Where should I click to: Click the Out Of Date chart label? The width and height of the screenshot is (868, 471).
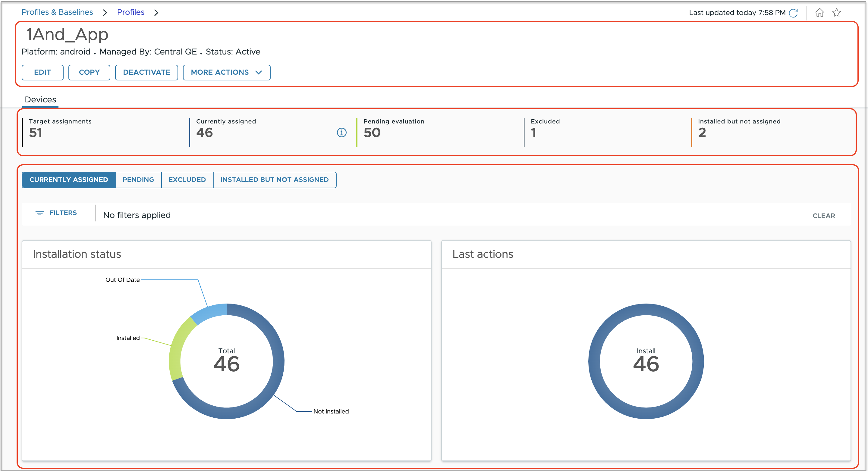122,280
